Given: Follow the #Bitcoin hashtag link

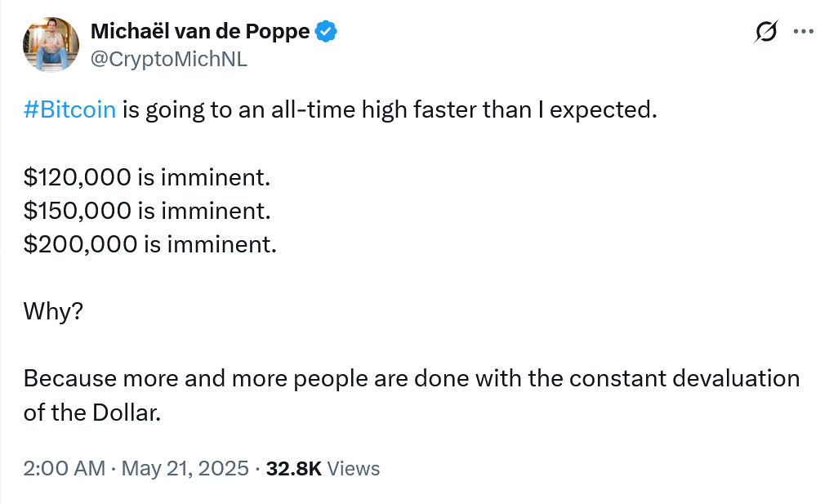Looking at the screenshot, I should [x=69, y=109].
